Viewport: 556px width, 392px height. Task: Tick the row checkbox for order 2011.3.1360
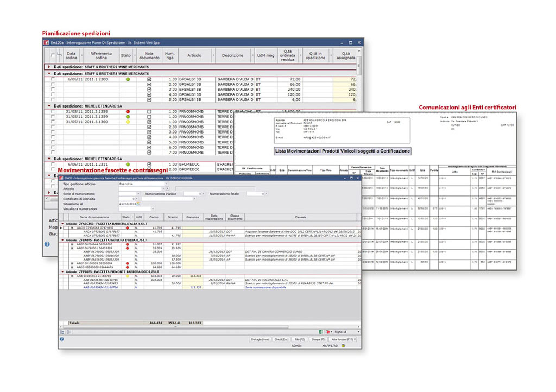[x=53, y=122]
